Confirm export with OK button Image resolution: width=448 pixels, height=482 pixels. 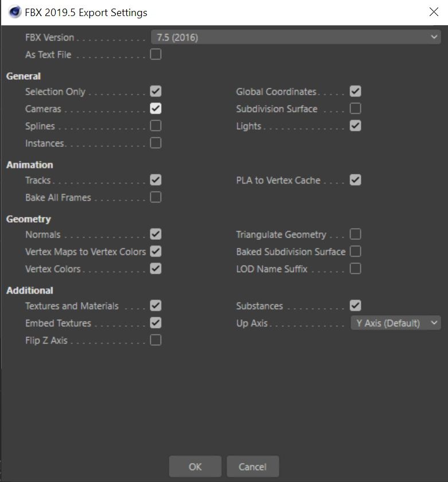tap(195, 467)
